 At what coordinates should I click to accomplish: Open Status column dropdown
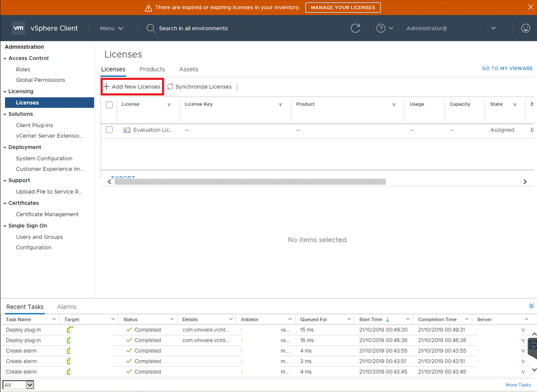click(172, 319)
